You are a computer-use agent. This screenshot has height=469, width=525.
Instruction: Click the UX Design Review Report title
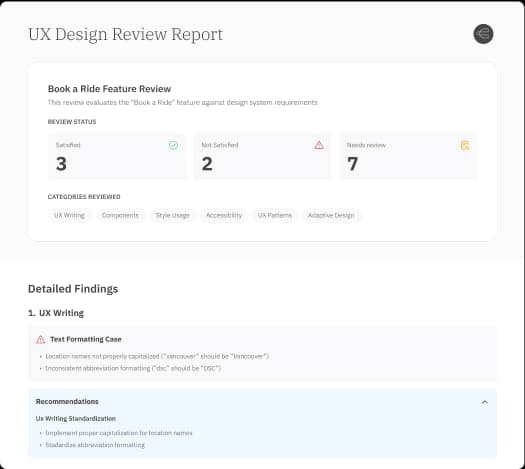point(126,34)
